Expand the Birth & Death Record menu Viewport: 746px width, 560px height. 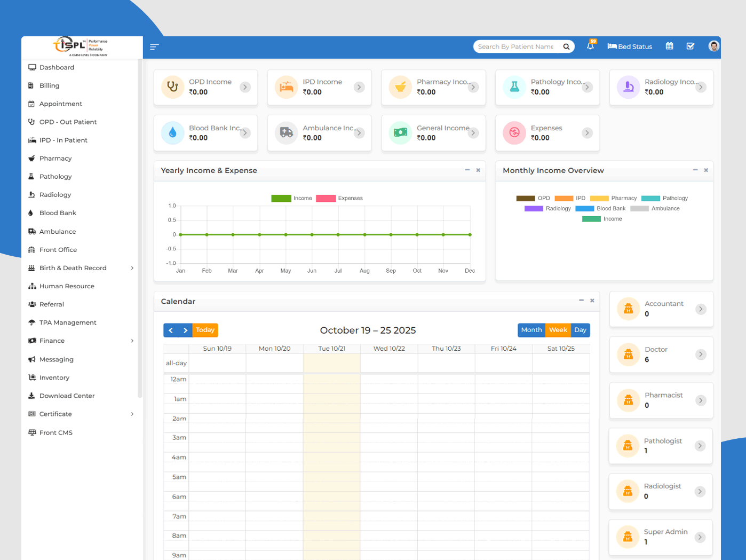click(x=80, y=268)
